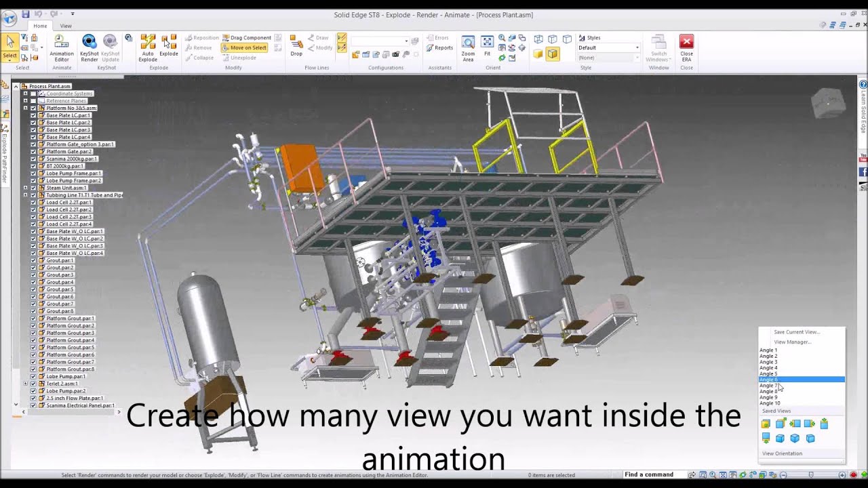Select the wireframe display style icon
Viewport: 868px width, 488px height.
point(538,39)
